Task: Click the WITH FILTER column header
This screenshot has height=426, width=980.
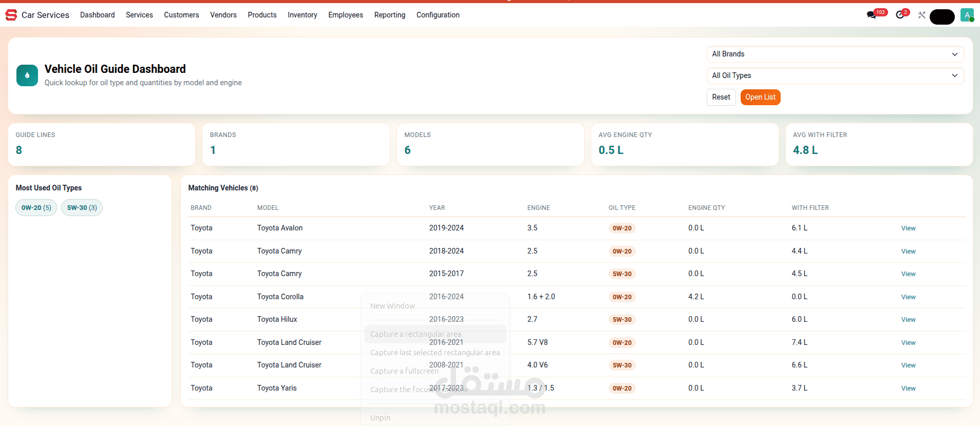Action: [810, 208]
